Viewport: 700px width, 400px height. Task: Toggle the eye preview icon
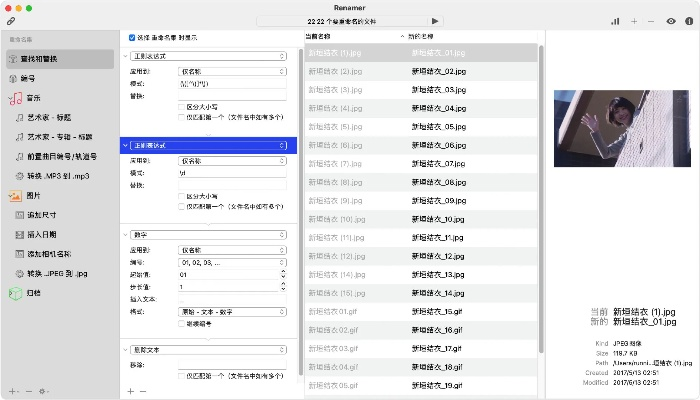click(x=671, y=21)
